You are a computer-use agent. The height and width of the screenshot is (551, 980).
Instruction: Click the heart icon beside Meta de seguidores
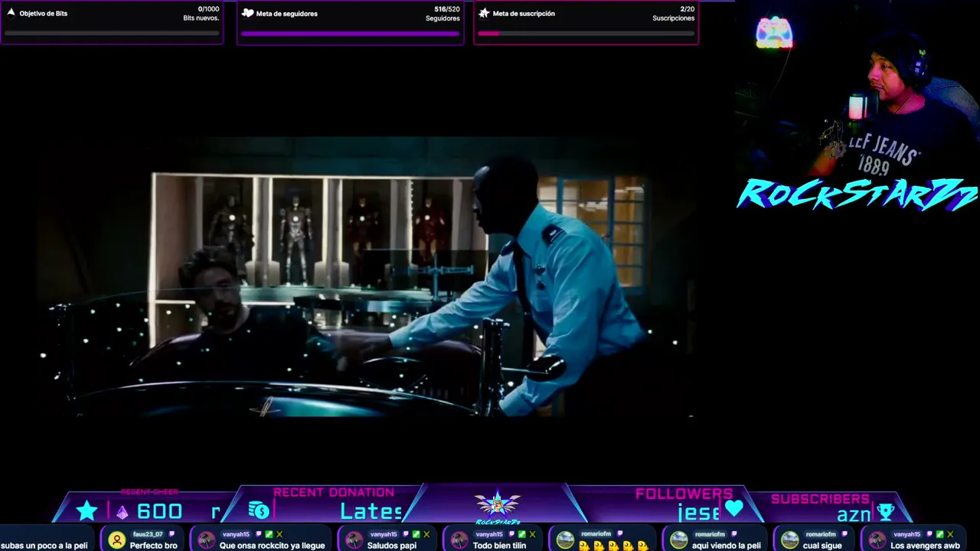(x=247, y=13)
